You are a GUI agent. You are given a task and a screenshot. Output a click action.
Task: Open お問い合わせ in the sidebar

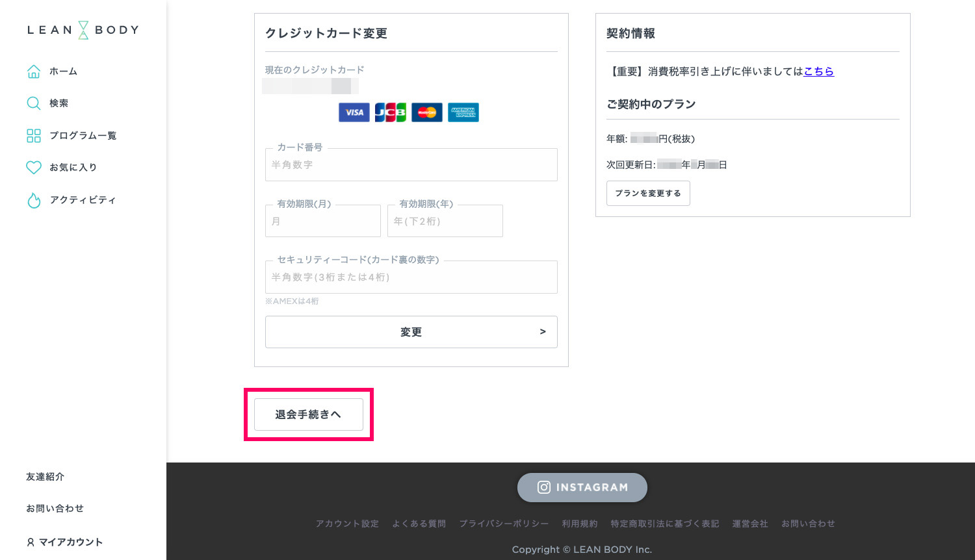point(55,509)
